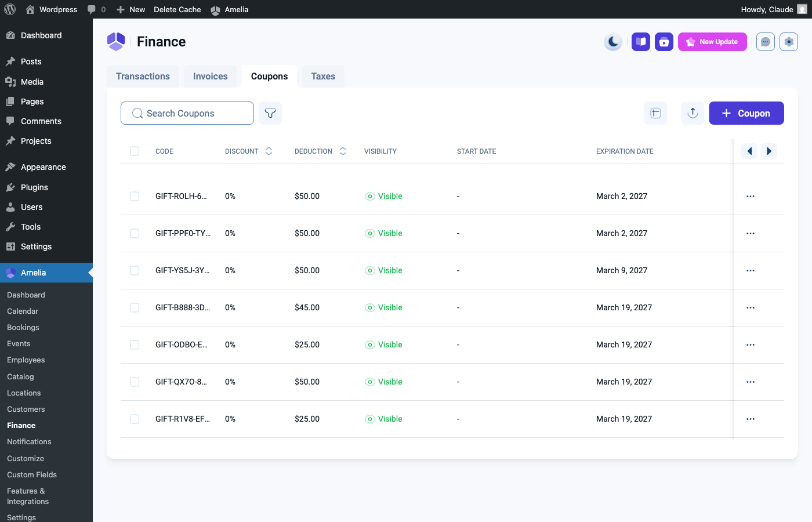Image resolution: width=812 pixels, height=522 pixels.
Task: Open the gear settings icon in header
Action: pos(789,42)
